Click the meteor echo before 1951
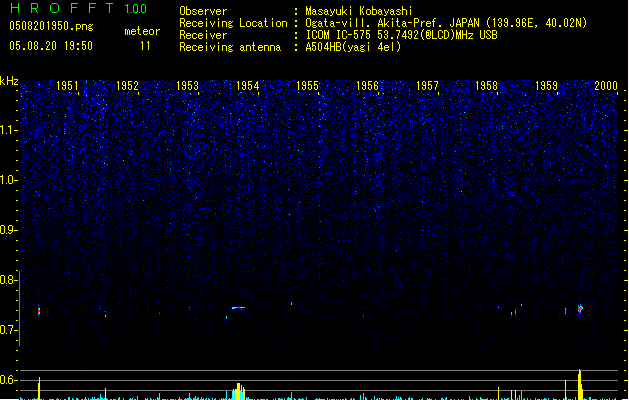The width and height of the screenshot is (629, 400). tap(39, 311)
